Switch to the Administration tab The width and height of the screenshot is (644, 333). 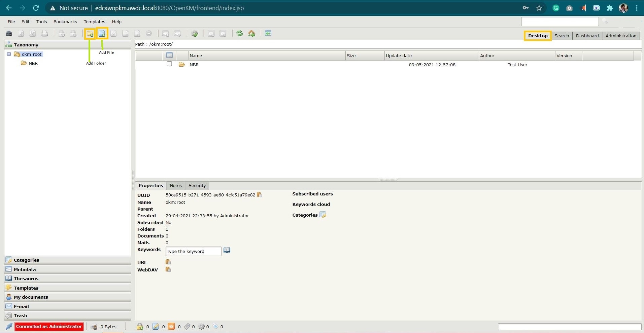click(x=621, y=36)
